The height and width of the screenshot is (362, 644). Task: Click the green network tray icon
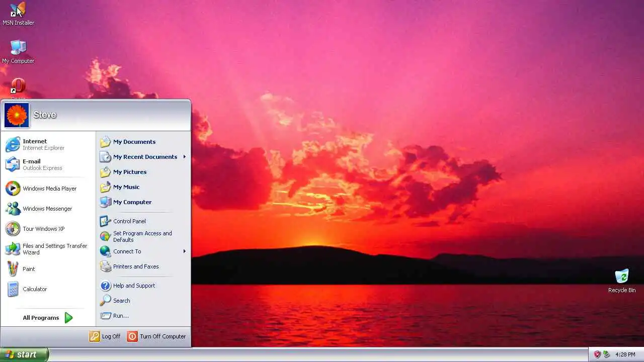[x=606, y=354]
